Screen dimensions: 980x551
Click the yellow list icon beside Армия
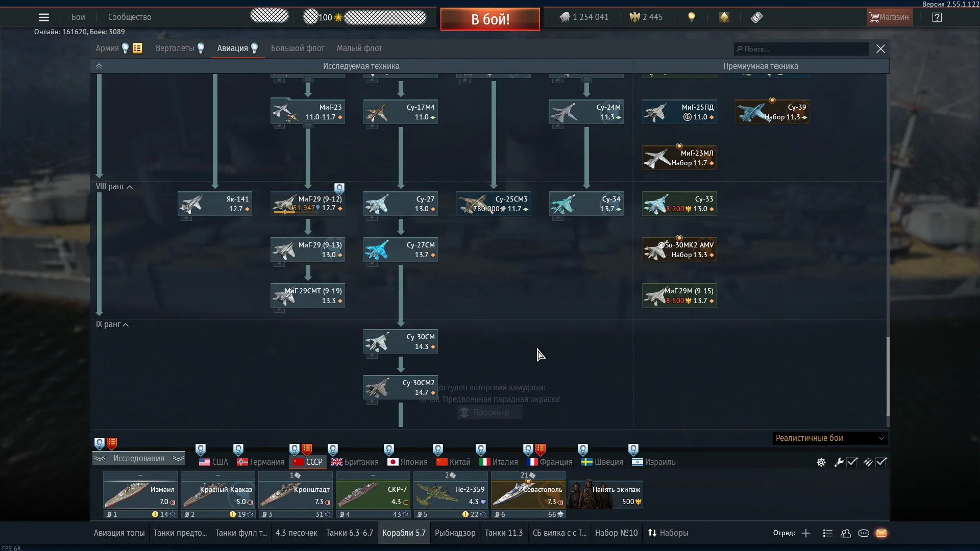pos(137,48)
